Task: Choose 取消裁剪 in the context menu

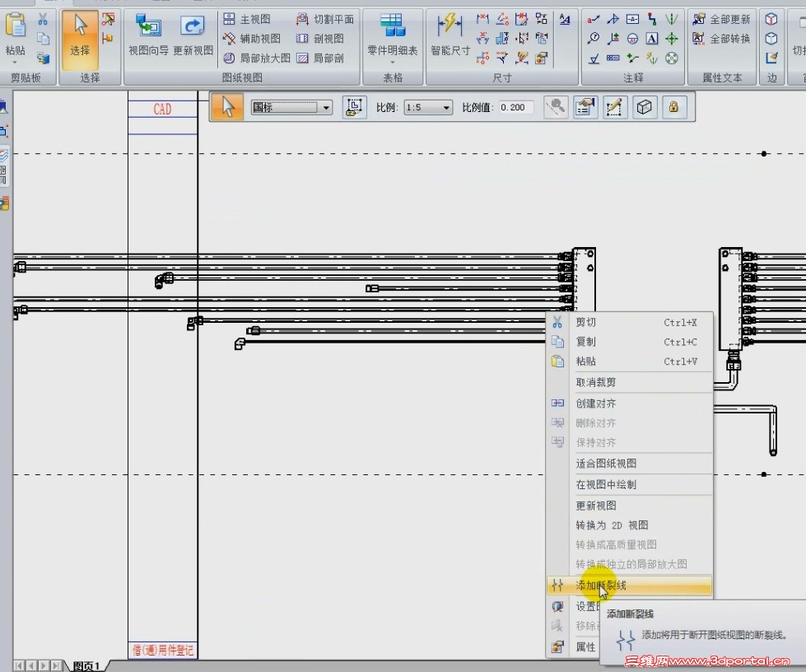Action: point(630,383)
